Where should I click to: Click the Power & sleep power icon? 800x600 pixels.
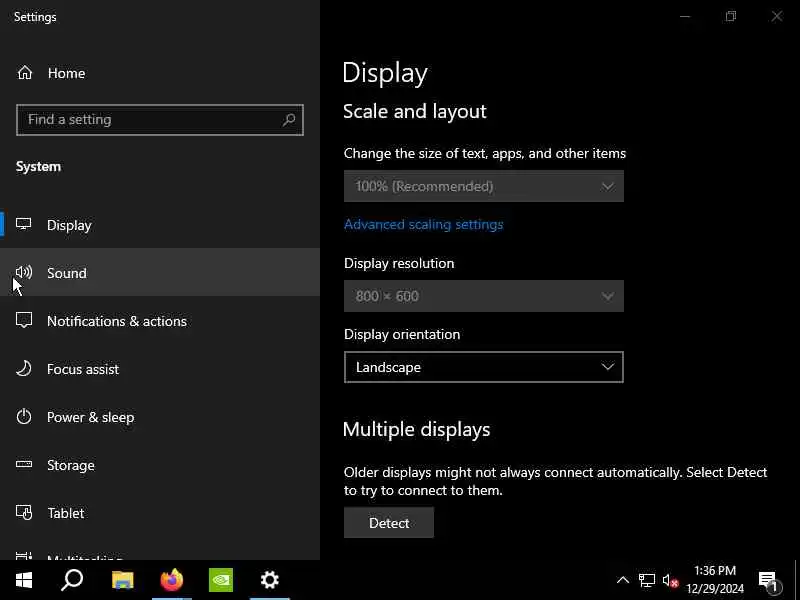[x=24, y=416]
